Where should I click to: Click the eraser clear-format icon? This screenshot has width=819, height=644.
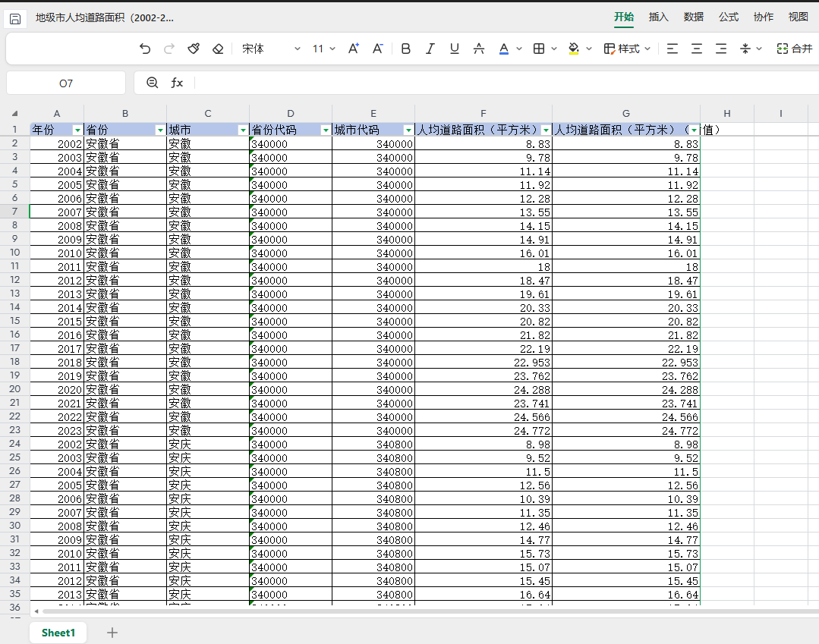218,49
